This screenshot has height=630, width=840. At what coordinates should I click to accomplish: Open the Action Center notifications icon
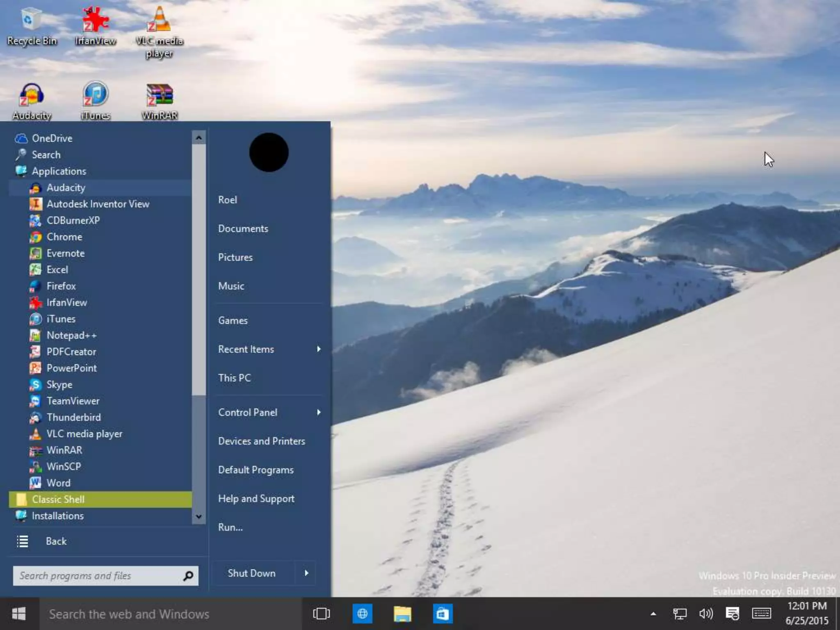click(733, 614)
